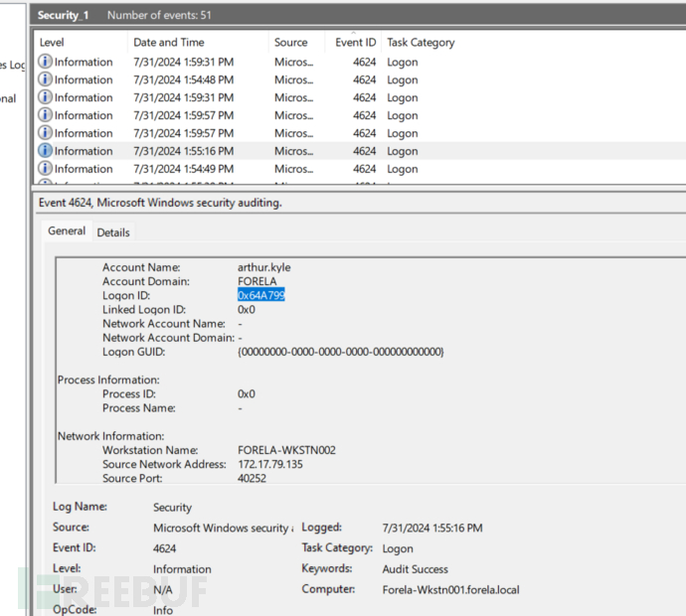
Task: Sort by the Event ID column header
Action: pyautogui.click(x=354, y=43)
